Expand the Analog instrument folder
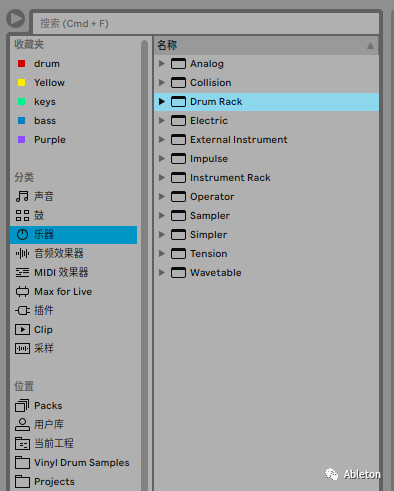This screenshot has width=394, height=491. click(162, 63)
